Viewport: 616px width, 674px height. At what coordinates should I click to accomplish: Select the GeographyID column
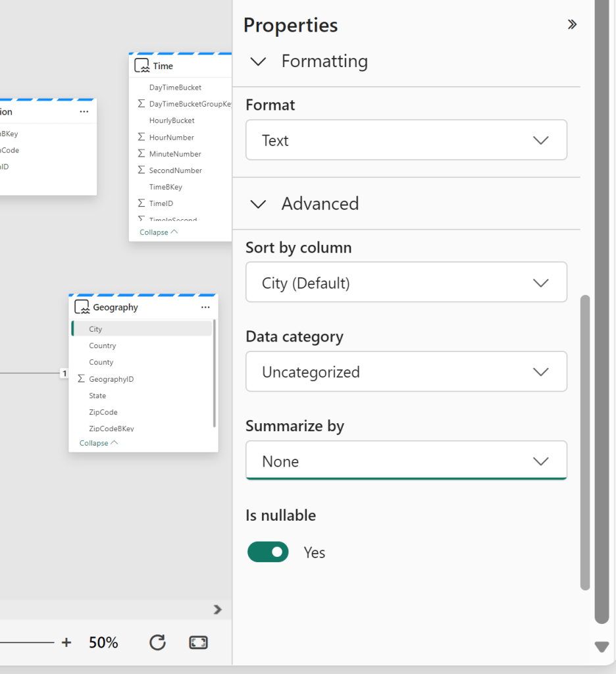pos(111,379)
